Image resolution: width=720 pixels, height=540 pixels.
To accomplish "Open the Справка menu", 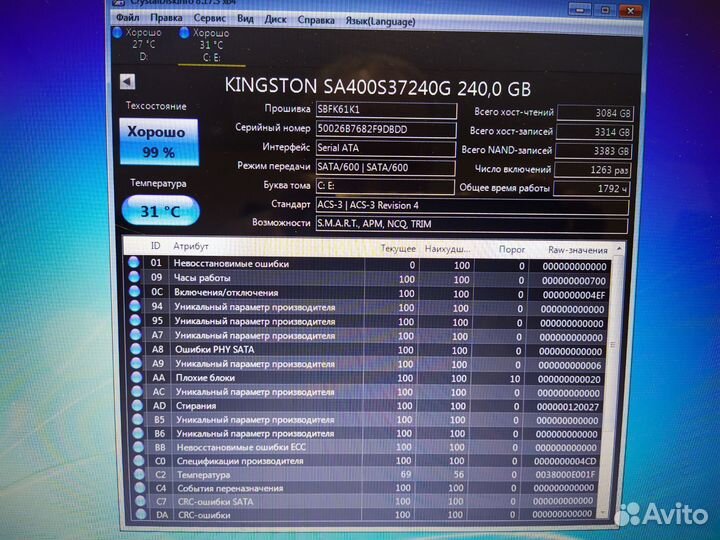I will click(x=316, y=20).
